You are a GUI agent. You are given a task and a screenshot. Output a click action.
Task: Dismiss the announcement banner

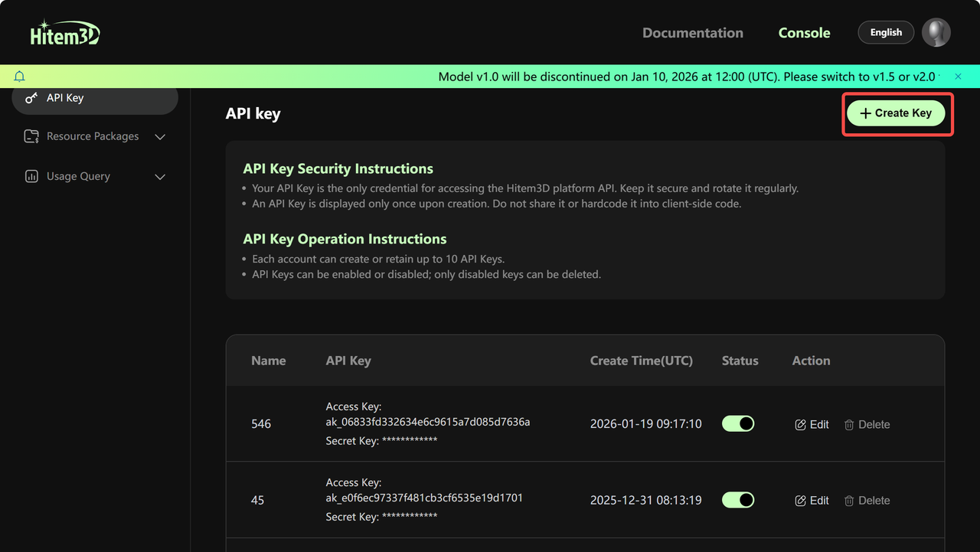[x=958, y=77]
